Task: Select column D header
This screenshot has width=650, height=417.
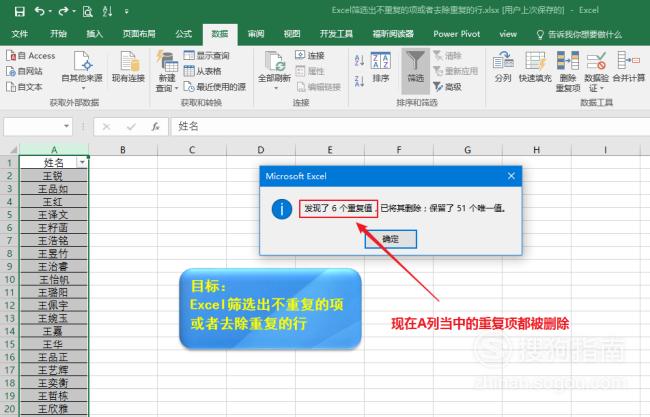Action: (261, 150)
